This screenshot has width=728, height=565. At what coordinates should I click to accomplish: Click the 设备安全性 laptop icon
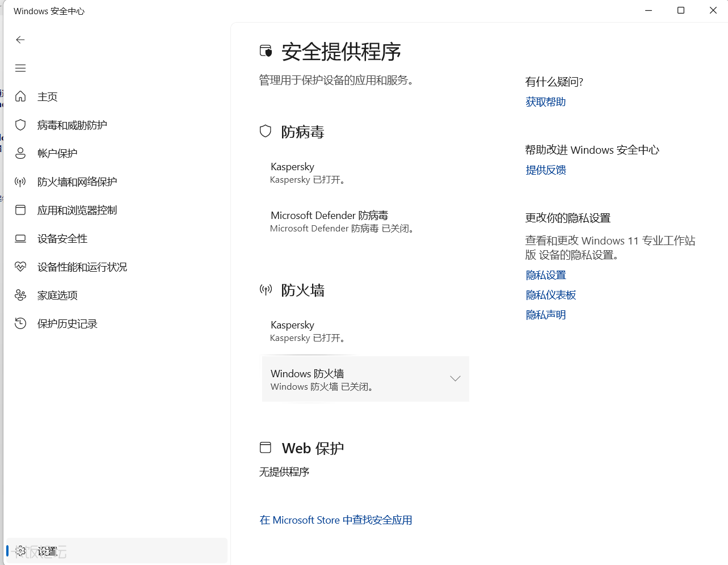pos(20,238)
